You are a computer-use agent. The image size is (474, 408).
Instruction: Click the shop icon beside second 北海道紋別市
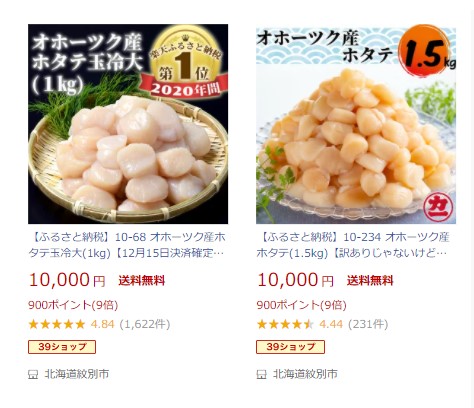tap(261, 375)
